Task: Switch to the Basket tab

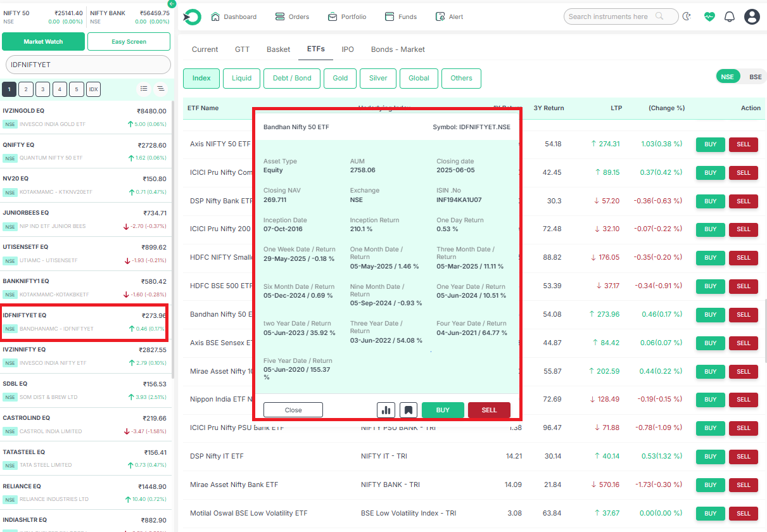Action: coord(278,49)
